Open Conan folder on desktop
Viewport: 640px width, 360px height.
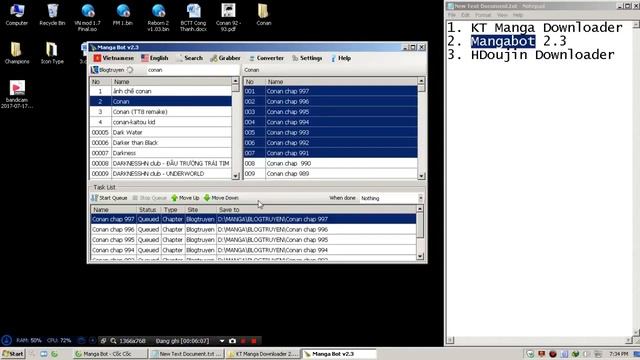pos(264,14)
